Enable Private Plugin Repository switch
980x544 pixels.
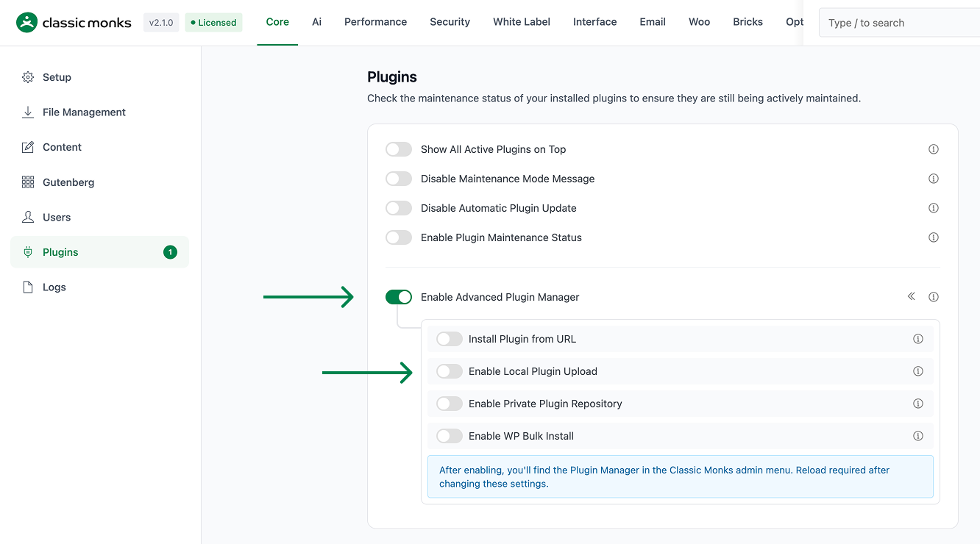450,404
